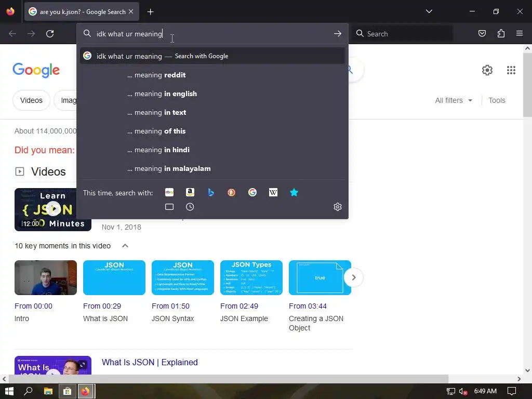Click the horizontal scrollbar thumb
The width and height of the screenshot is (532, 399).
click(x=229, y=379)
